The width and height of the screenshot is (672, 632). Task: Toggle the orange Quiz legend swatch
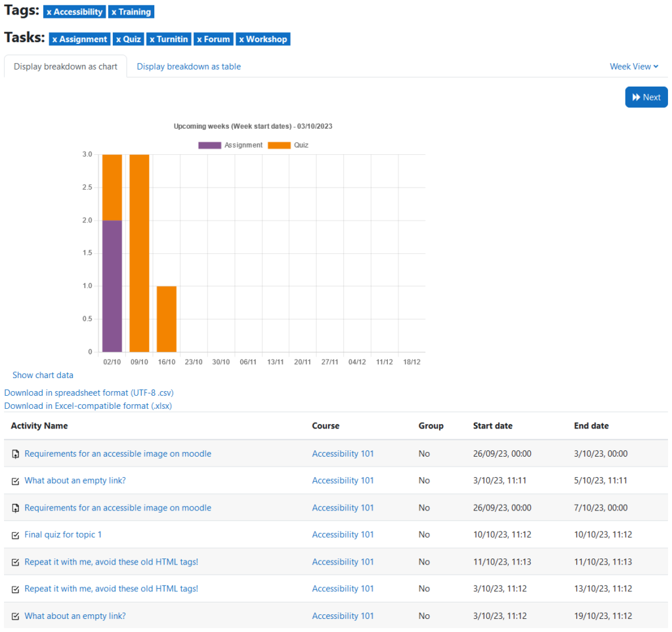coord(279,145)
